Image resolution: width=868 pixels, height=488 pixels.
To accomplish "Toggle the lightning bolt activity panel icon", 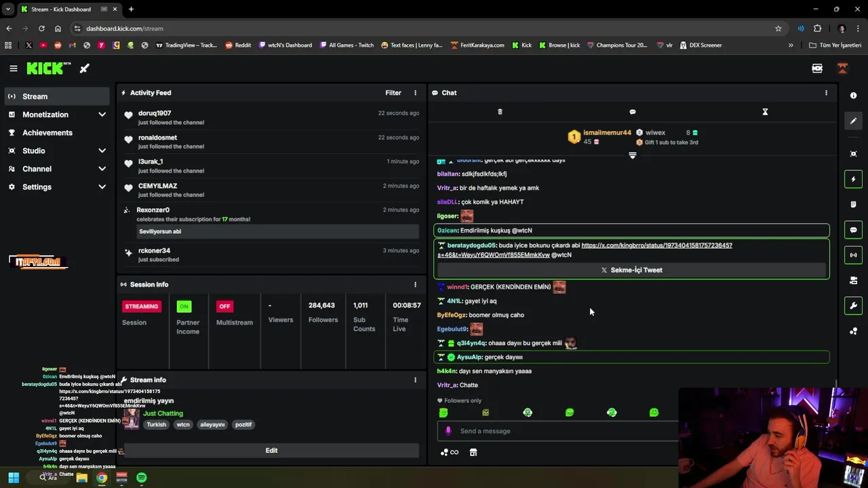I will (x=853, y=179).
